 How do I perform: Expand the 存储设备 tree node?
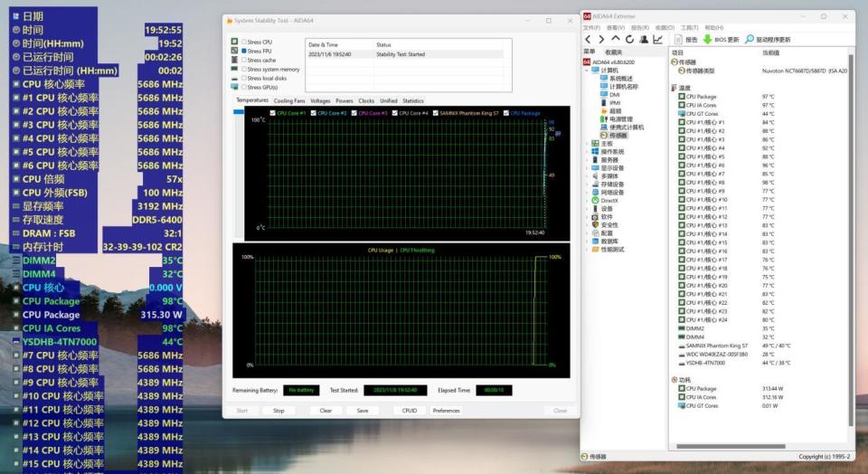pos(586,185)
